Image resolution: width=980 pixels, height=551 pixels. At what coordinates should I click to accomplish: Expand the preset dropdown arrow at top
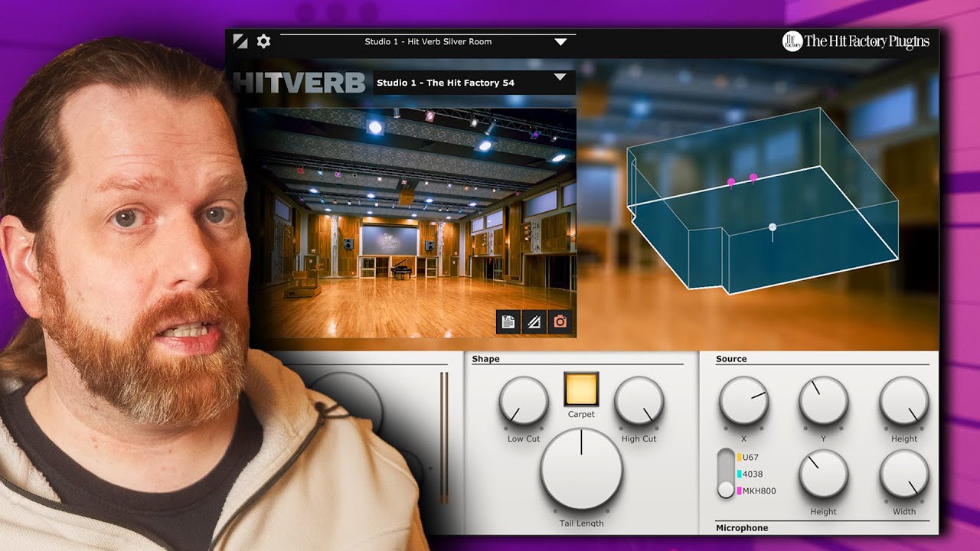(561, 42)
